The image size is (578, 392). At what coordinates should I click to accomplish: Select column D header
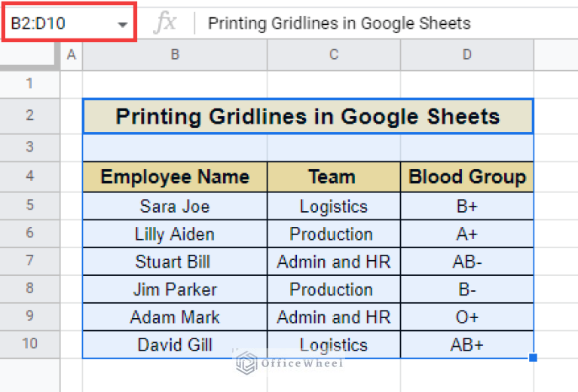466,55
